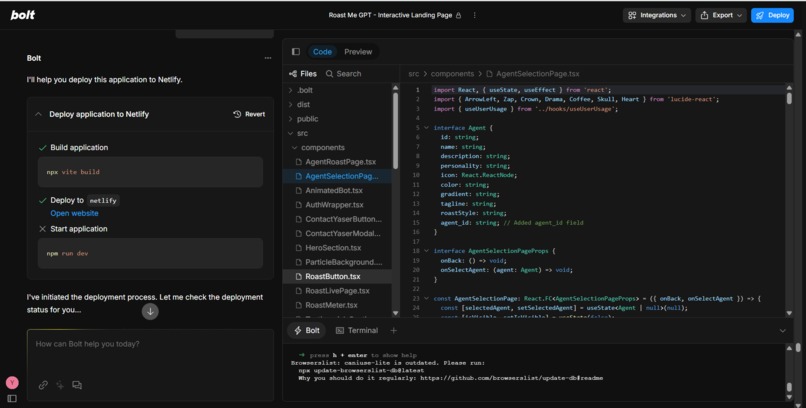
Task: Click code editor scroll up arrow
Action: click(x=789, y=88)
